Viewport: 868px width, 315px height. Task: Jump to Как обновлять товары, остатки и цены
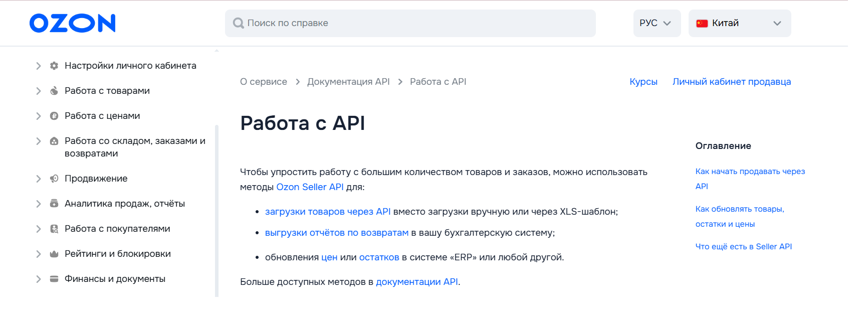740,216
